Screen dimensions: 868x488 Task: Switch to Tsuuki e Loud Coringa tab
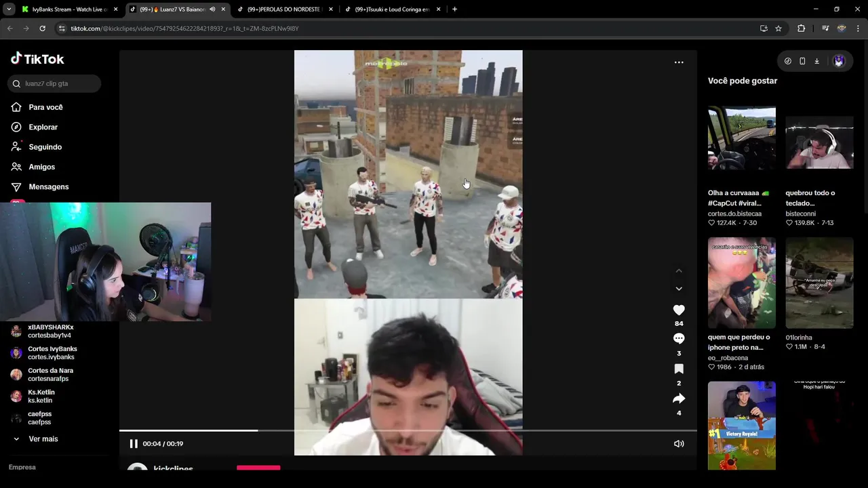click(x=392, y=9)
